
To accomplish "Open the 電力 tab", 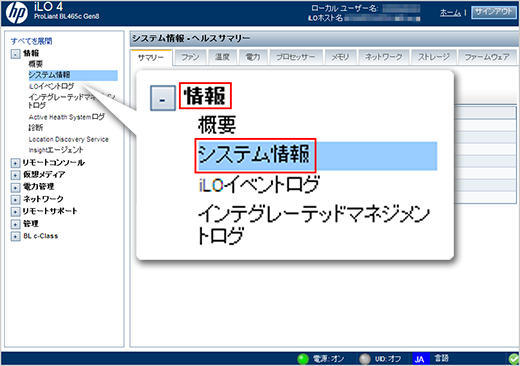I will [253, 57].
